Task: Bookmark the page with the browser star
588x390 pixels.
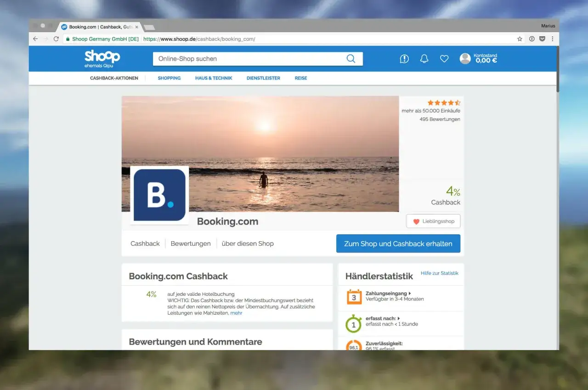Action: [520, 39]
